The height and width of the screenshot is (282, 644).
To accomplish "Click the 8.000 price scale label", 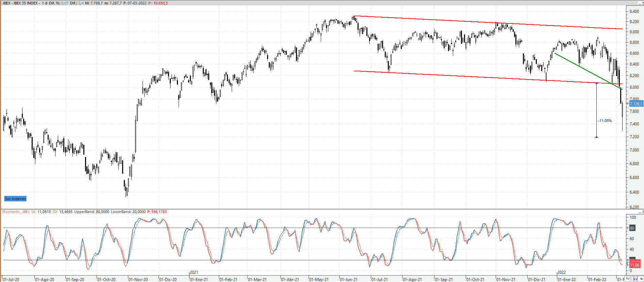I will coord(634,87).
